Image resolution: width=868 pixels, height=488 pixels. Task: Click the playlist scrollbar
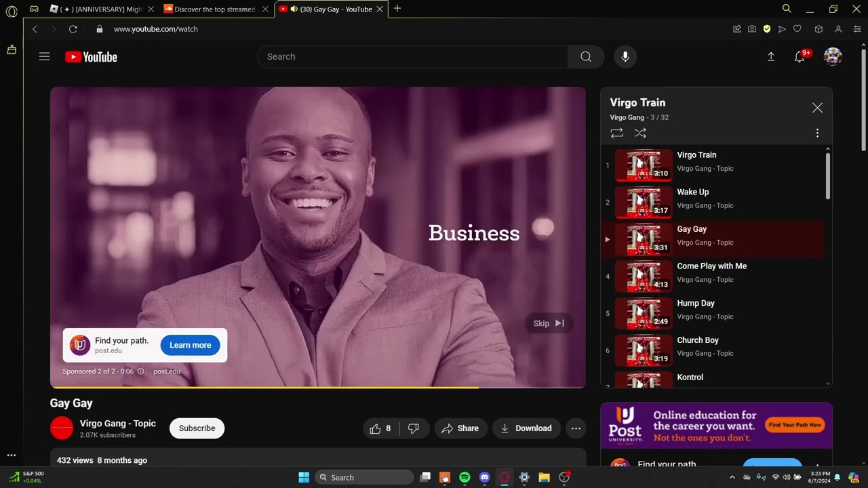(x=827, y=176)
